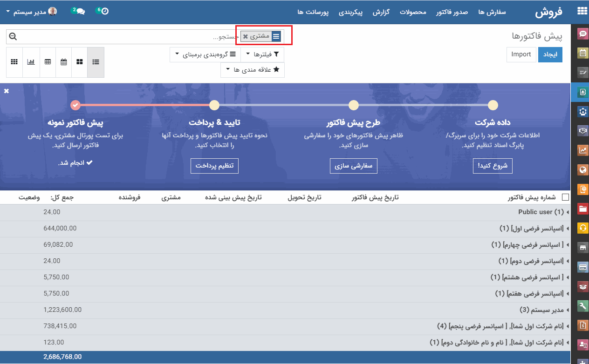Open the orange dollar document app
Viewport: 589px width, 364px height.
click(582, 325)
